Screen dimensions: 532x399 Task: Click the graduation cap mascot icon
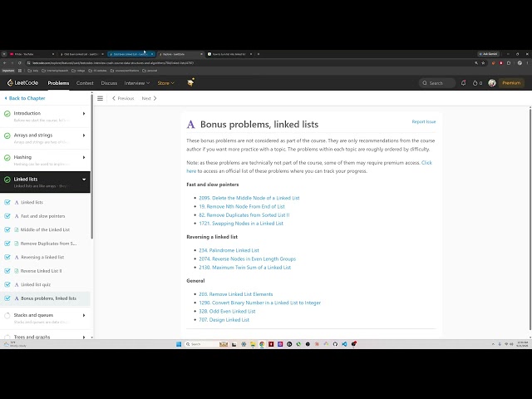tap(190, 82)
